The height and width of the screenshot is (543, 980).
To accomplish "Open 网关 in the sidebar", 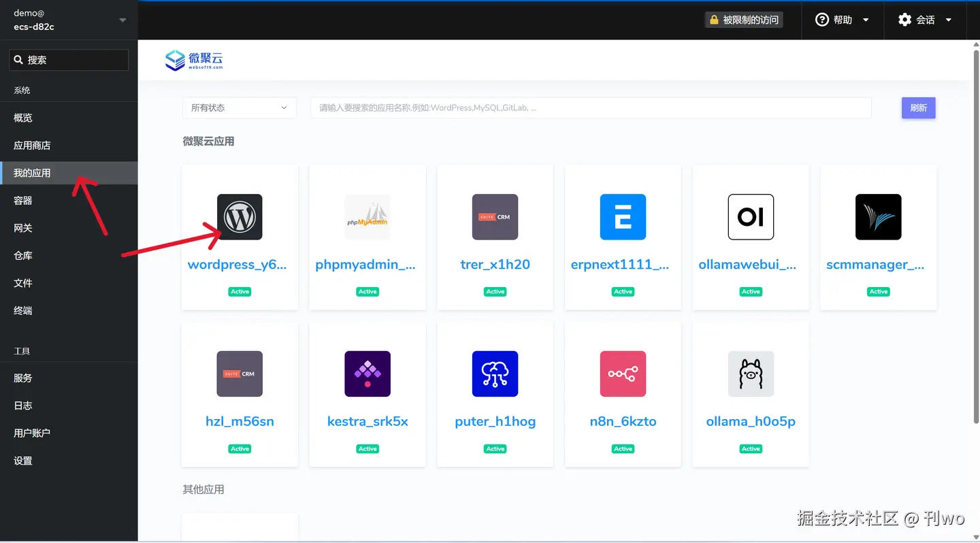I will (x=69, y=228).
